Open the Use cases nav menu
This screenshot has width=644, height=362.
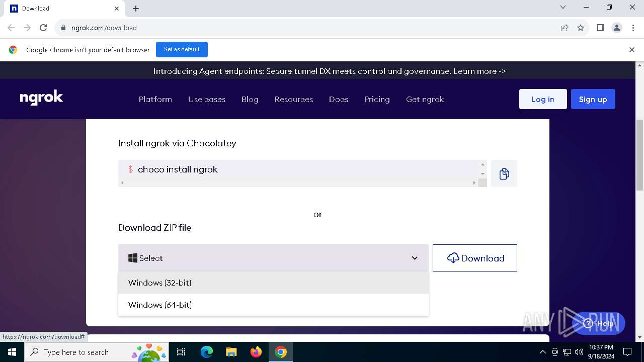[207, 99]
